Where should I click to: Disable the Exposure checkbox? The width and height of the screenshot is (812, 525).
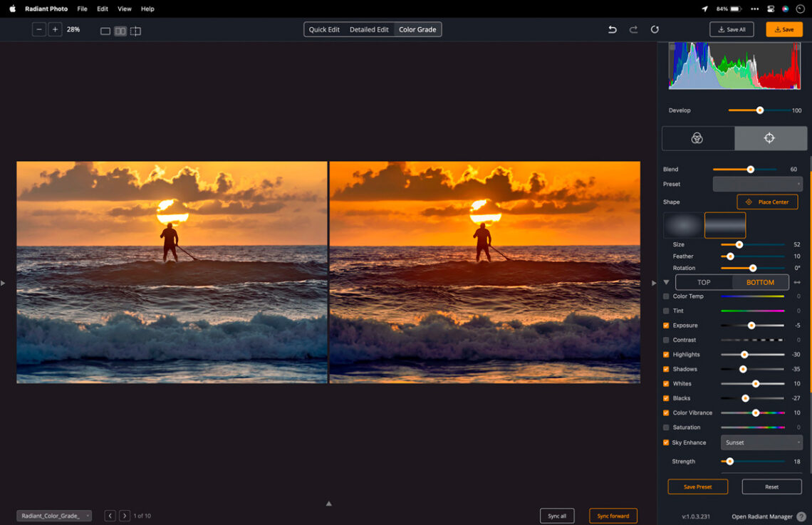click(x=666, y=326)
